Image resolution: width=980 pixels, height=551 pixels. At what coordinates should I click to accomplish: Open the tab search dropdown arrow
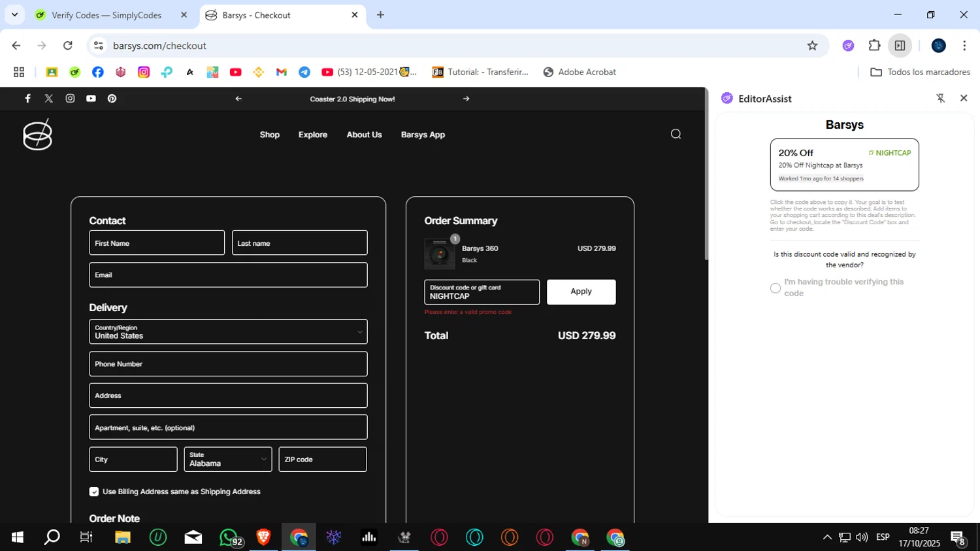(x=14, y=14)
